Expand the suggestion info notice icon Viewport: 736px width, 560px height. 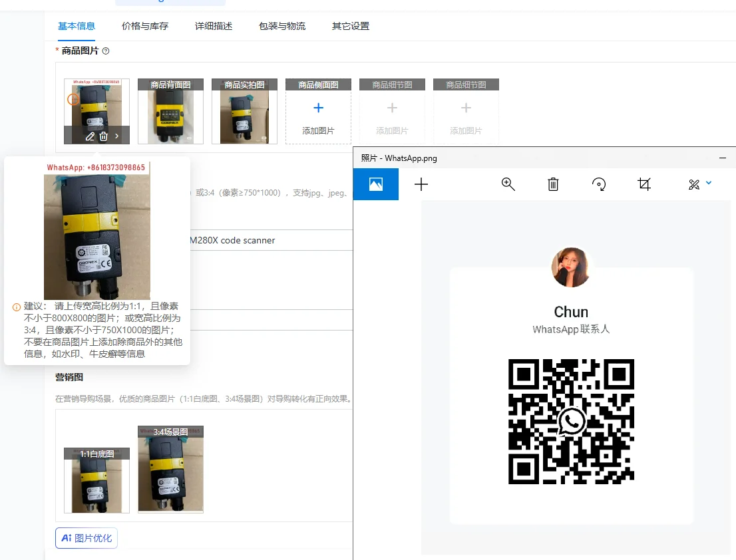tap(16, 307)
